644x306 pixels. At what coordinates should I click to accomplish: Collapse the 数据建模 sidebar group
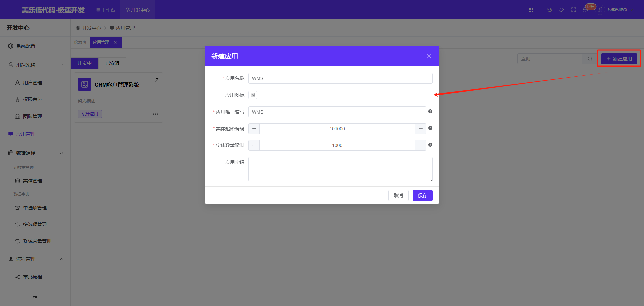62,153
